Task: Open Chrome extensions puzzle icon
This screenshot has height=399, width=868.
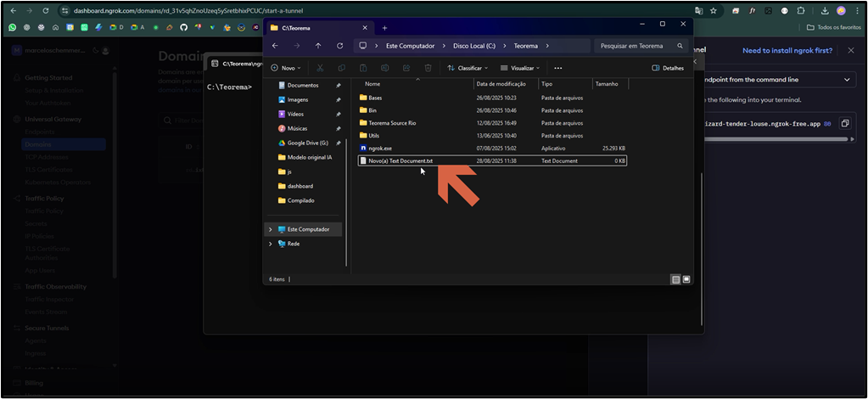Action: (800, 10)
